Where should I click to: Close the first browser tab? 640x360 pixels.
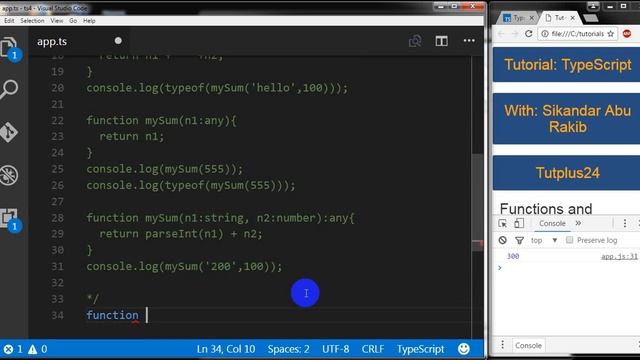(x=531, y=18)
